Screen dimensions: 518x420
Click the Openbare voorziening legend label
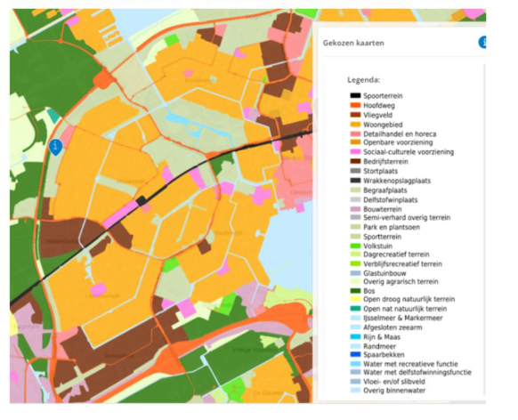(398, 142)
